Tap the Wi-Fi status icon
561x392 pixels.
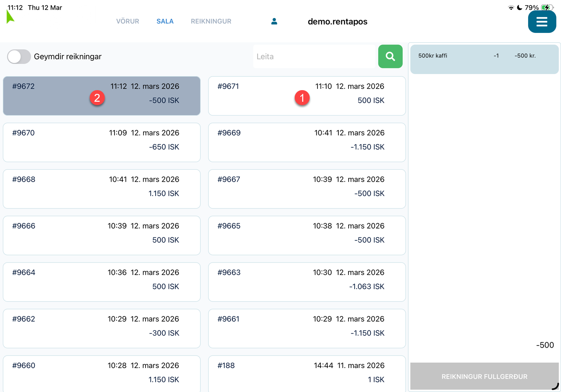511,7
